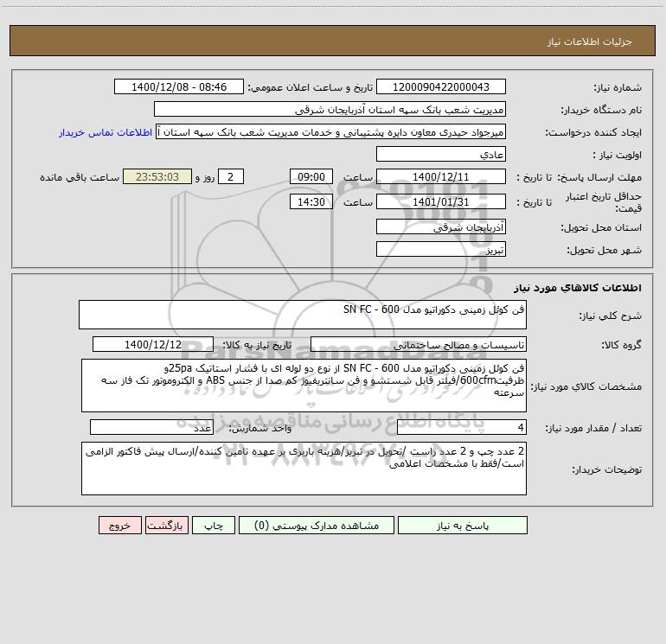The height and width of the screenshot is (644, 666).
Task: Click label تاریخ نیاز به کالا
Action: [x=257, y=345]
